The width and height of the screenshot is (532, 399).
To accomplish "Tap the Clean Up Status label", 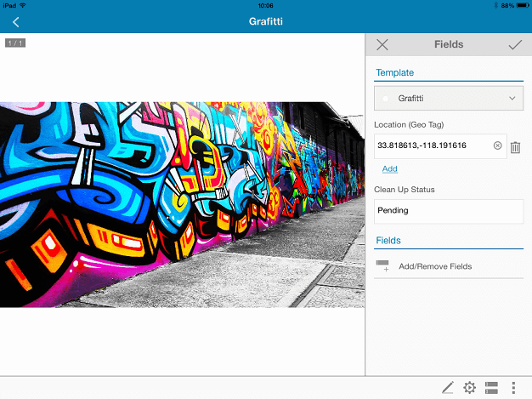I will 404,190.
